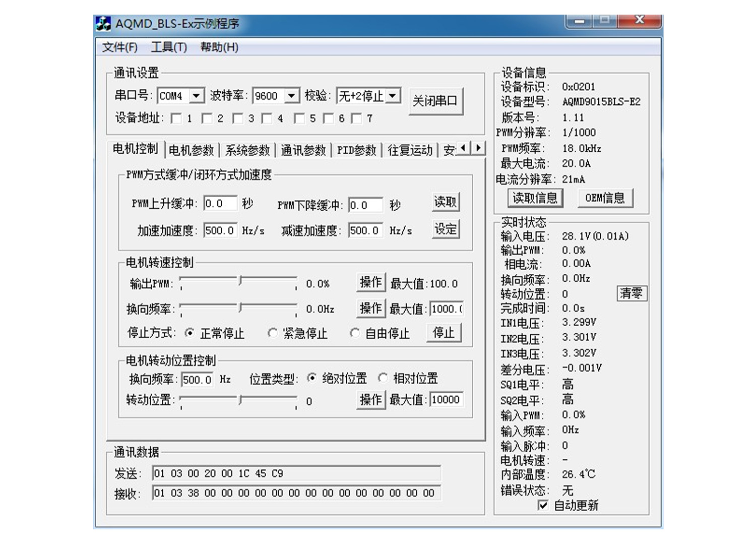Click the 减速加速度 input field
Screen dimensions: 756x550
[365, 230]
